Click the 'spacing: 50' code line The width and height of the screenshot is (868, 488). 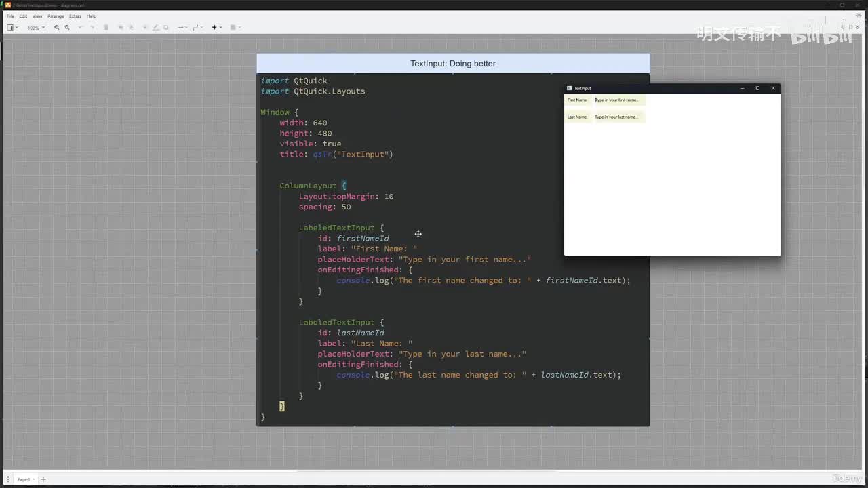pyautogui.click(x=325, y=207)
